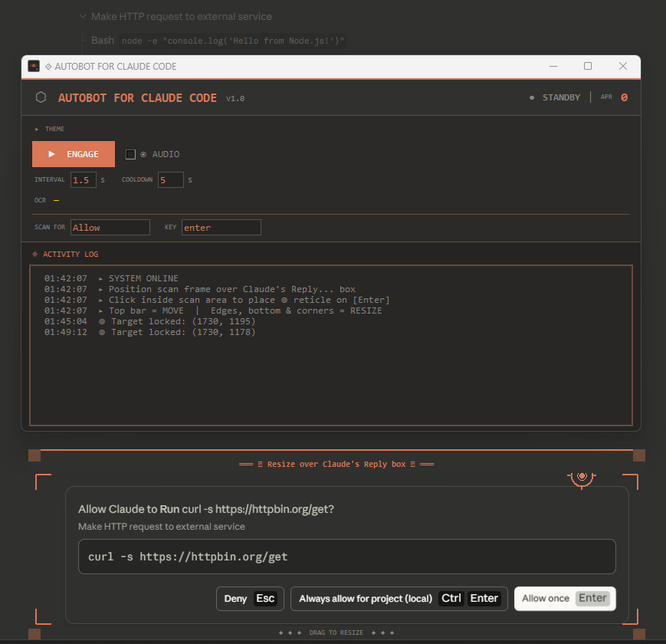Click the Autobot app icon in title bar
Screen dimensions: 666x644
[34, 66]
